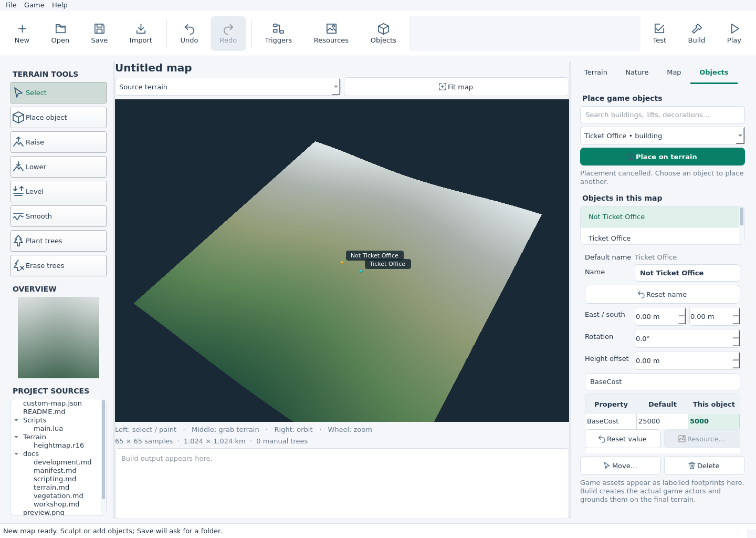Click the overview terrain thumbnail
The width and height of the screenshot is (756, 538).
coord(58,338)
